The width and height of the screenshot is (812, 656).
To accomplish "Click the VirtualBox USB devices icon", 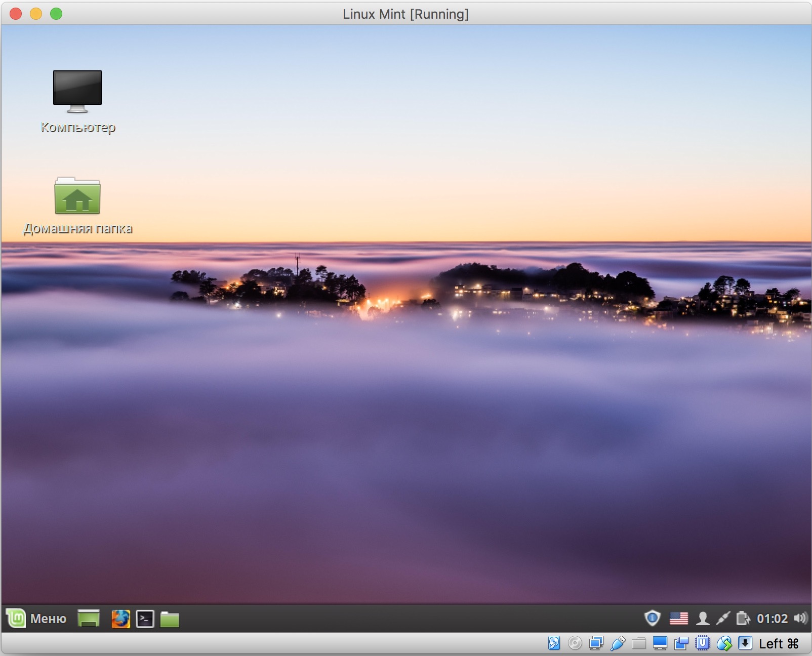I will click(618, 643).
